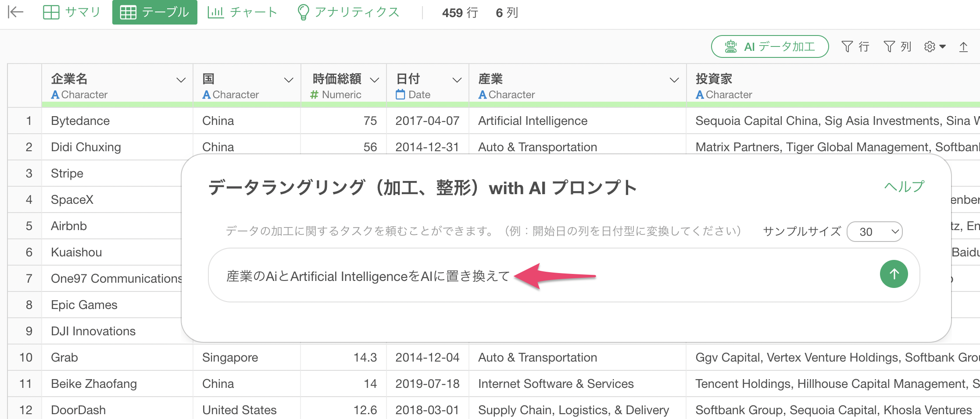980x419 pixels.
Task: Click market cap value 75
Action: pyautogui.click(x=343, y=121)
